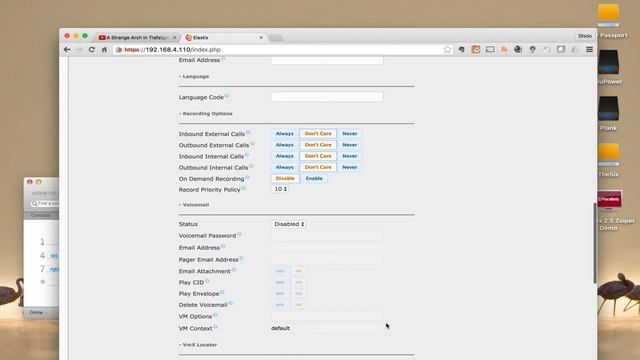Close the Elastix tab
The width and height of the screenshot is (640, 360).
coord(261,38)
